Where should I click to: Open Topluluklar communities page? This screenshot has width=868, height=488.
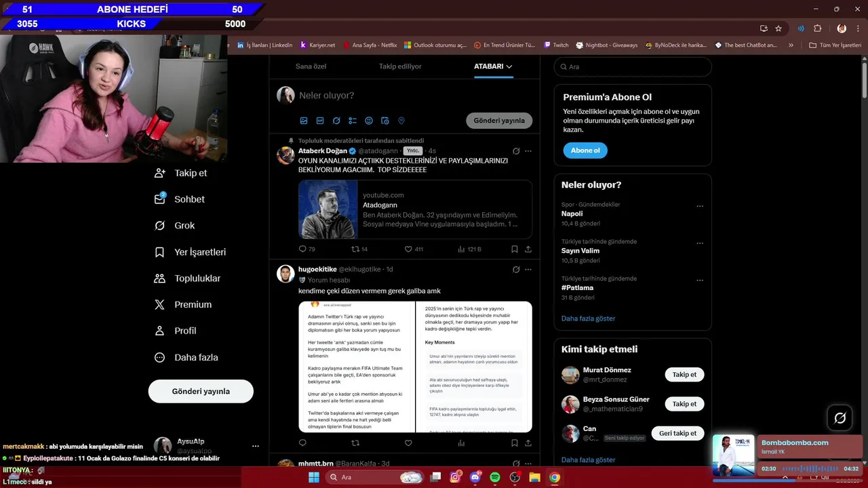pyautogui.click(x=188, y=279)
